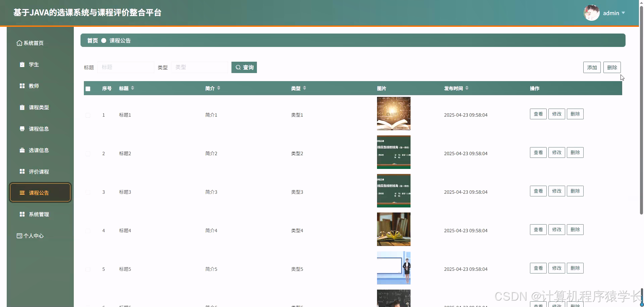Click the list icon next to 课程公告
The width and height of the screenshot is (644, 307).
tap(22, 193)
